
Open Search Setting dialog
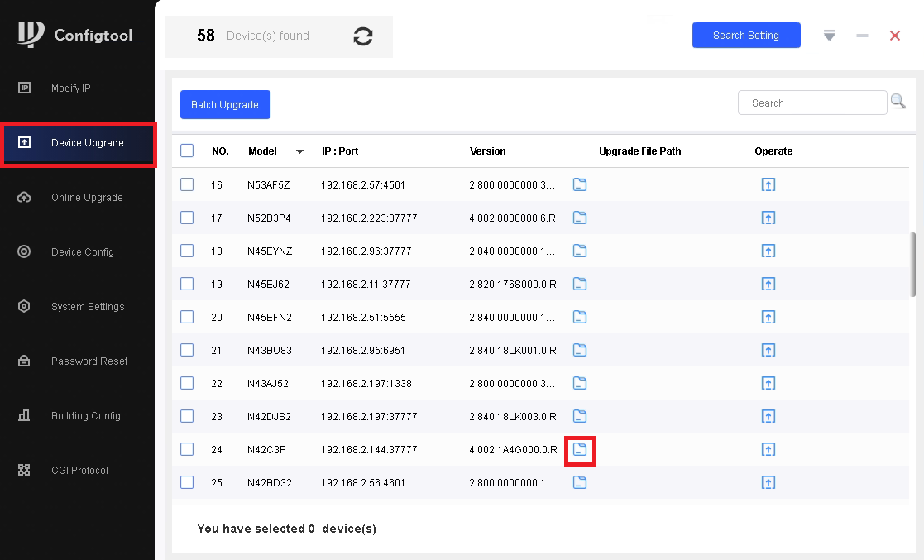745,36
